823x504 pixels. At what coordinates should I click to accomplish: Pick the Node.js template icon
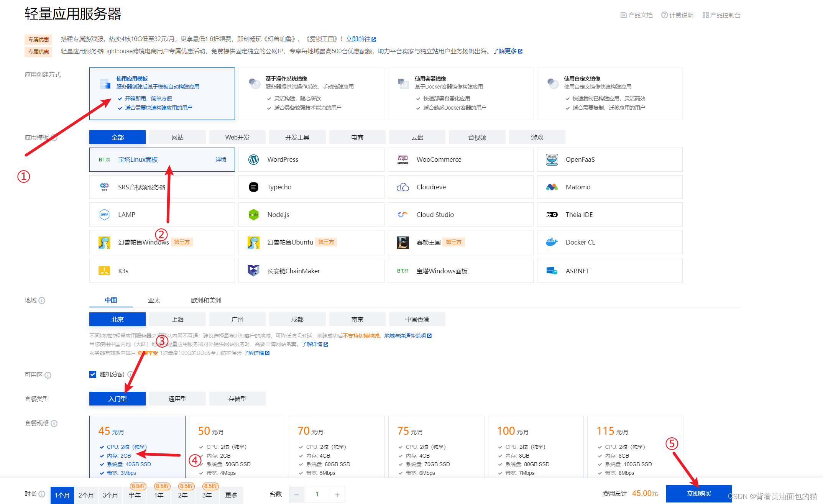click(x=253, y=215)
